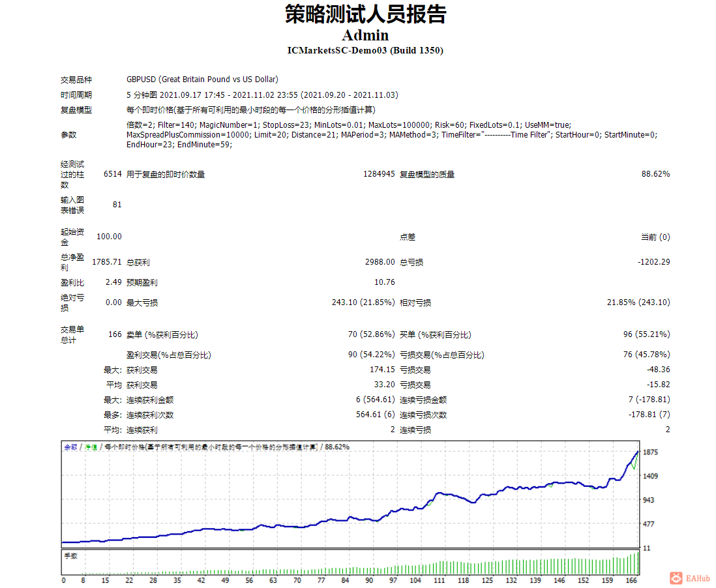Click the profit trades value 90 (54.22%)
Screen dimensions: 716x588
(x=371, y=355)
